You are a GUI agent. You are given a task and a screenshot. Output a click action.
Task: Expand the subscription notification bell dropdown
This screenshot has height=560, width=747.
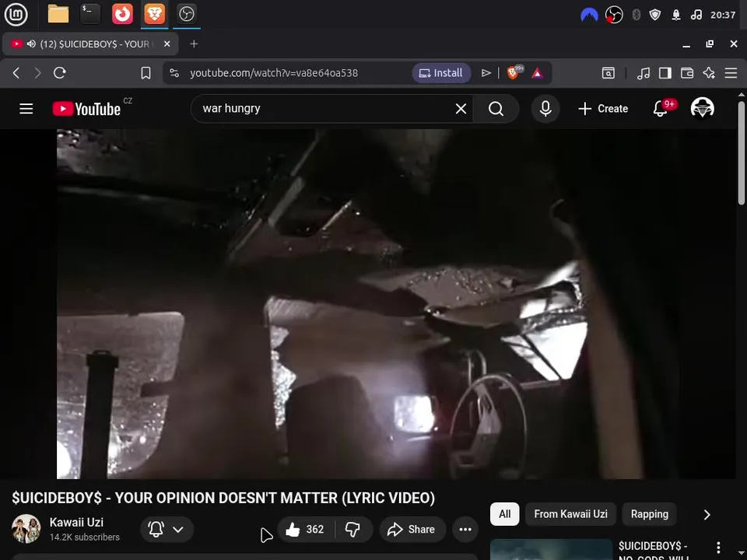(167, 529)
